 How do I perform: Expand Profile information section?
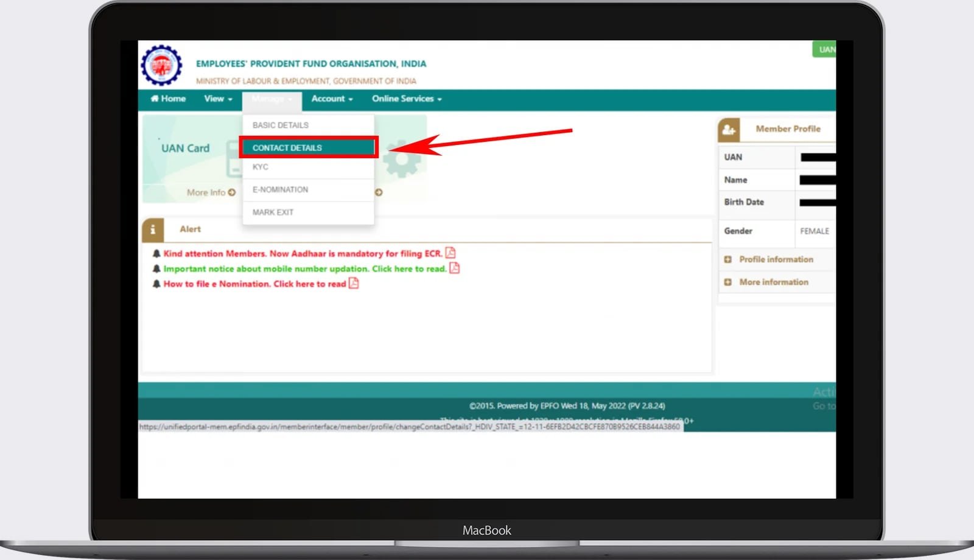776,259
